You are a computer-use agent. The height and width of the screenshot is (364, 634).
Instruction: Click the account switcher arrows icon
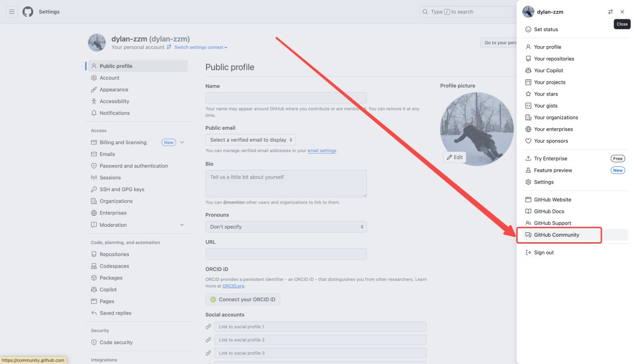point(610,12)
